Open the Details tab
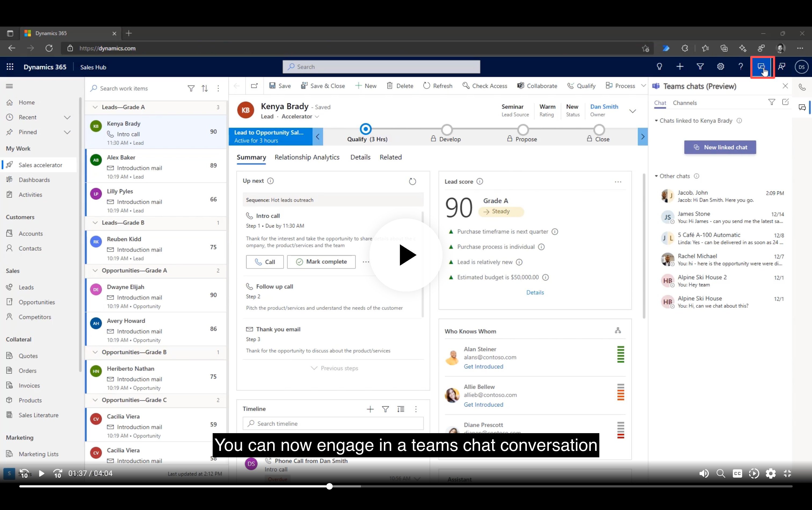 [360, 157]
